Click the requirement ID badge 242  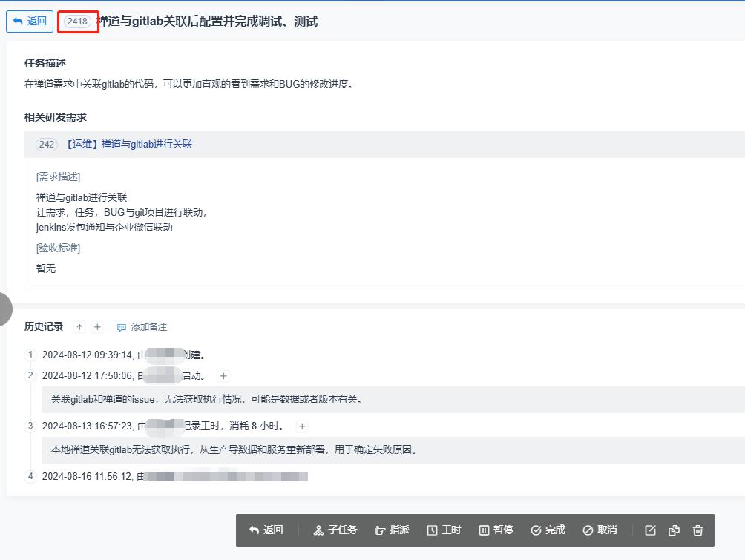pos(47,145)
